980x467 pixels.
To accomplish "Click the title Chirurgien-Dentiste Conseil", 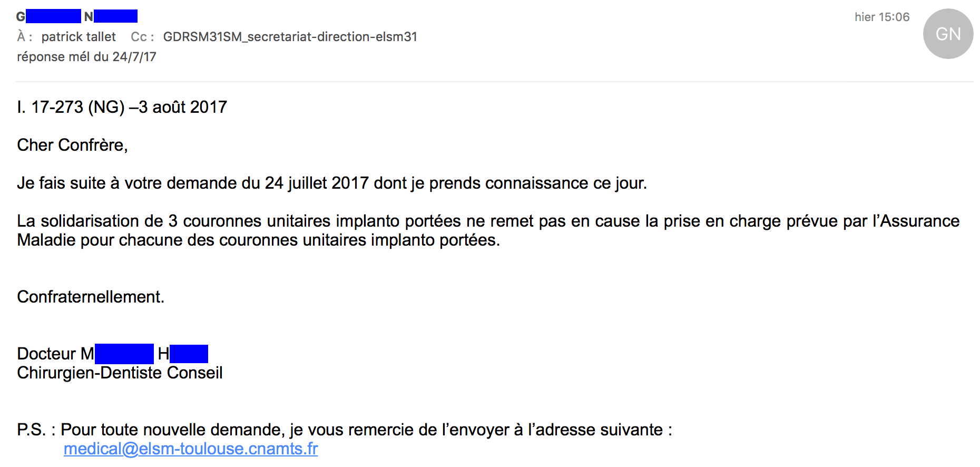I will [120, 373].
